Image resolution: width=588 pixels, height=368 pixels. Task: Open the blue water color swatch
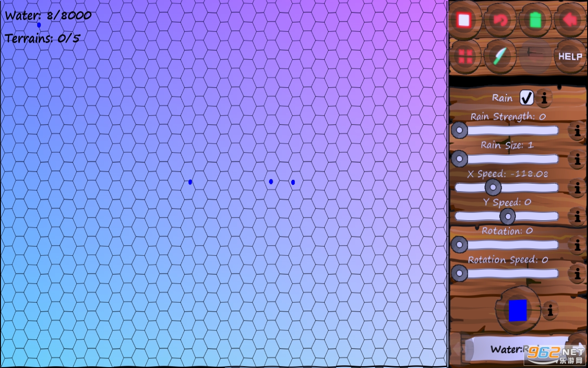[x=518, y=310]
